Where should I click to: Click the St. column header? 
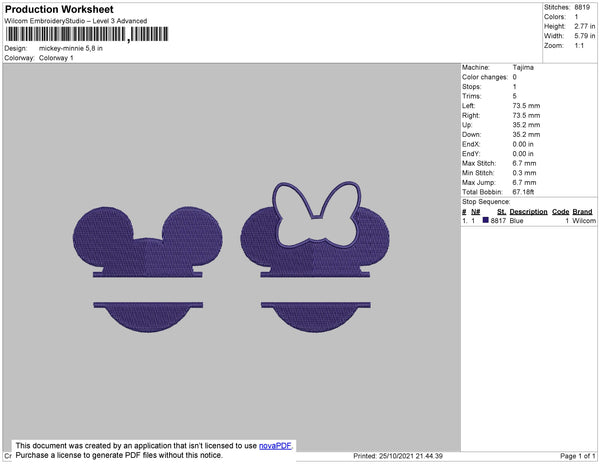tap(501, 212)
